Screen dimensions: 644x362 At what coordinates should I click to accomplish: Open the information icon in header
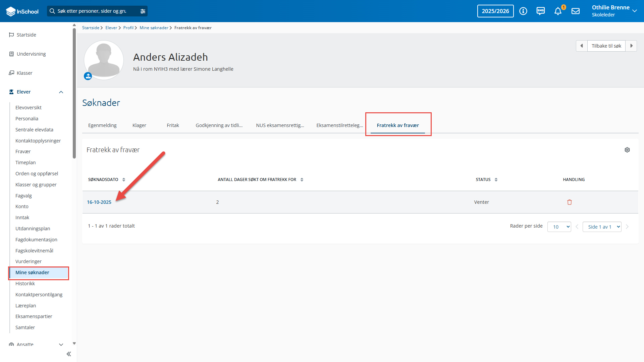(523, 11)
